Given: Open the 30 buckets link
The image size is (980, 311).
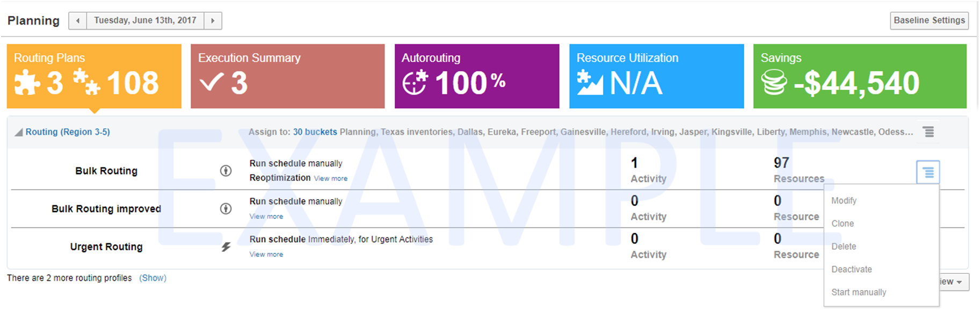Looking at the screenshot, I should point(315,132).
